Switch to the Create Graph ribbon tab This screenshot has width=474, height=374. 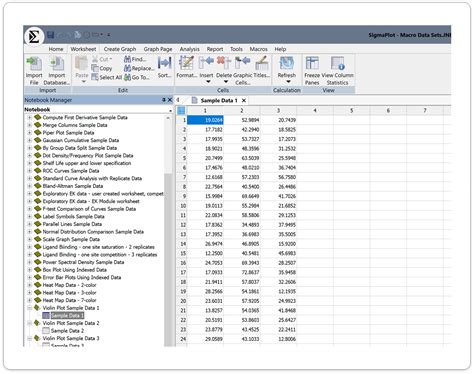[x=120, y=49]
